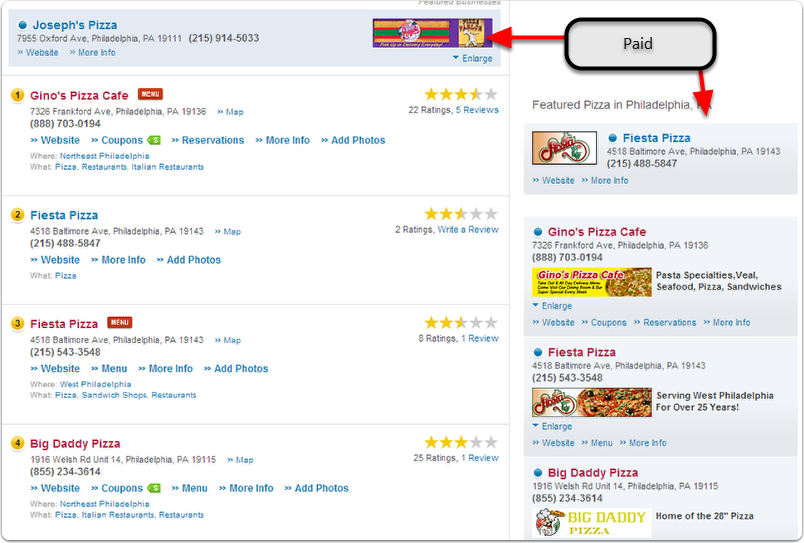Click the number 4 rank badge for Big Daddy Pizza

point(17,443)
